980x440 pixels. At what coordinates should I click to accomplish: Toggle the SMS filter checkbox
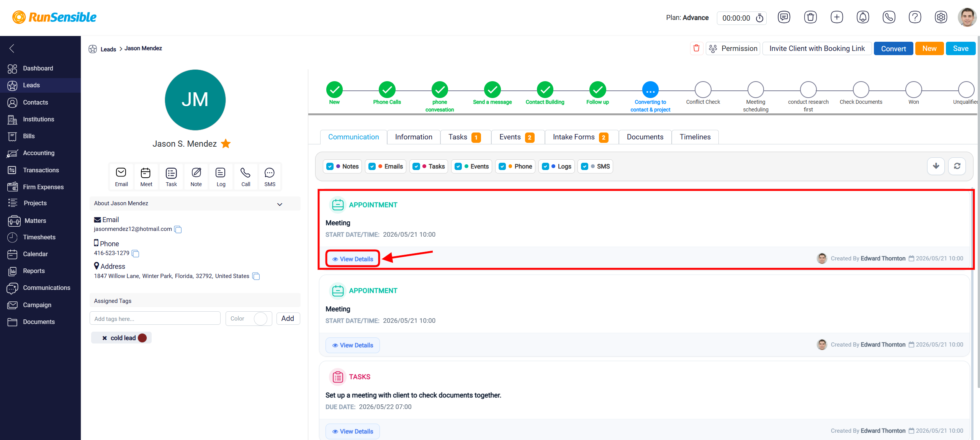(584, 167)
